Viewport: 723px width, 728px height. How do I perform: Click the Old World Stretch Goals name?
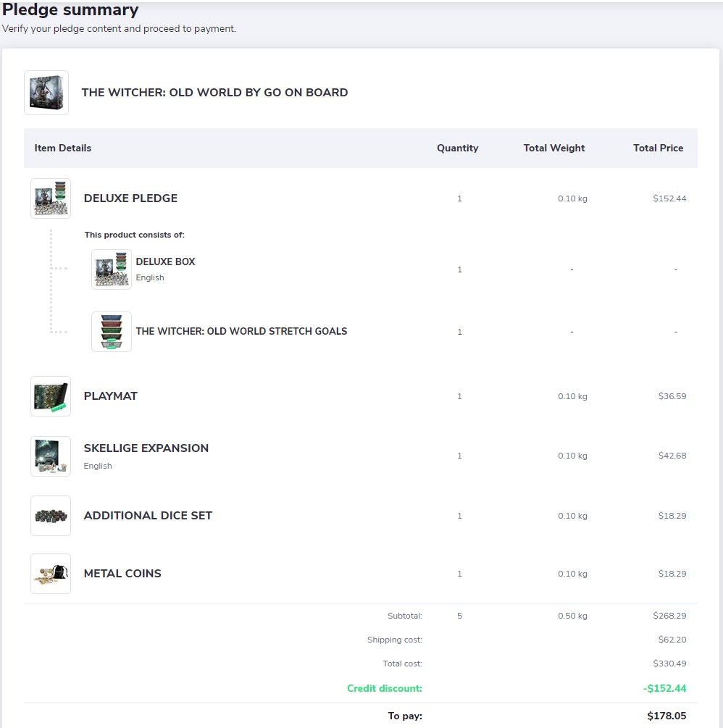241,331
